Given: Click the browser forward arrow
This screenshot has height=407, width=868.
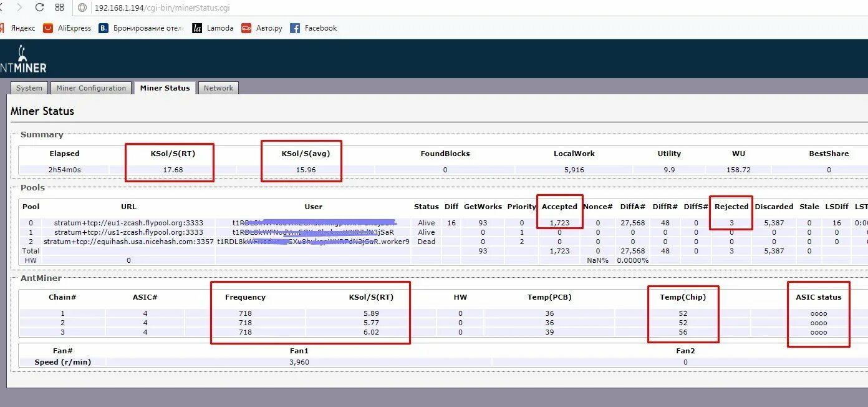Looking at the screenshot, I should (x=19, y=7).
